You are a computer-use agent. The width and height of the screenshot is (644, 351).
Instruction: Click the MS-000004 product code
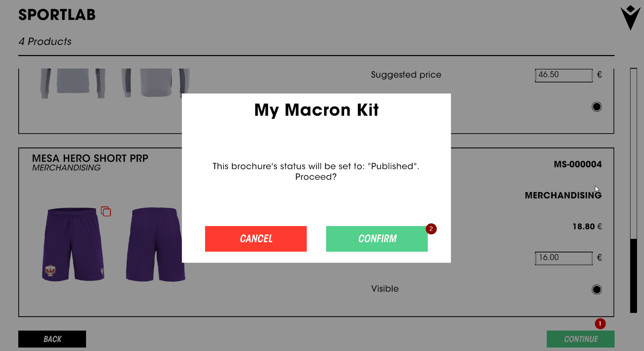click(x=577, y=164)
